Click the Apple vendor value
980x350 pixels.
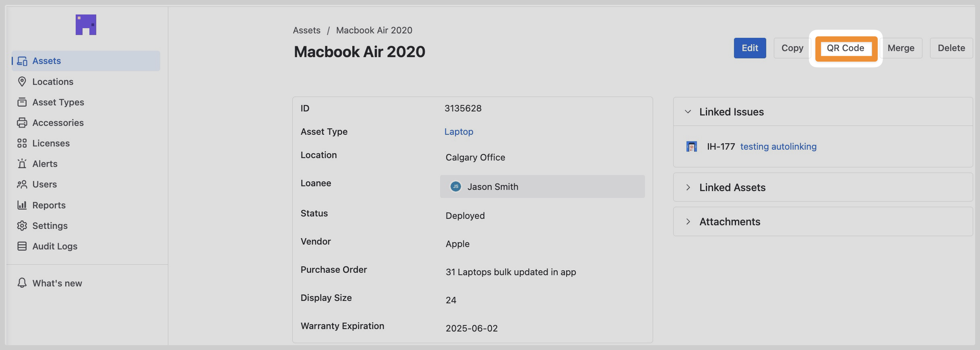click(457, 244)
